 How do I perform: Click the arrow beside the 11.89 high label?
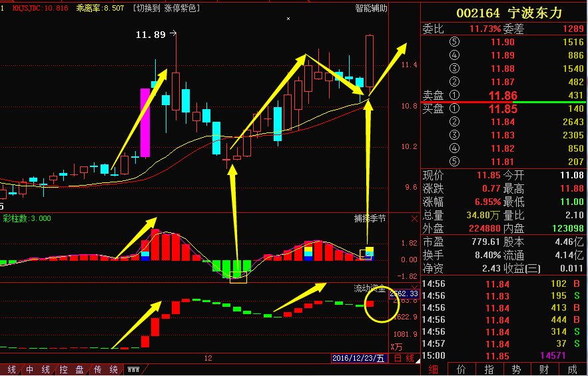pos(173,33)
